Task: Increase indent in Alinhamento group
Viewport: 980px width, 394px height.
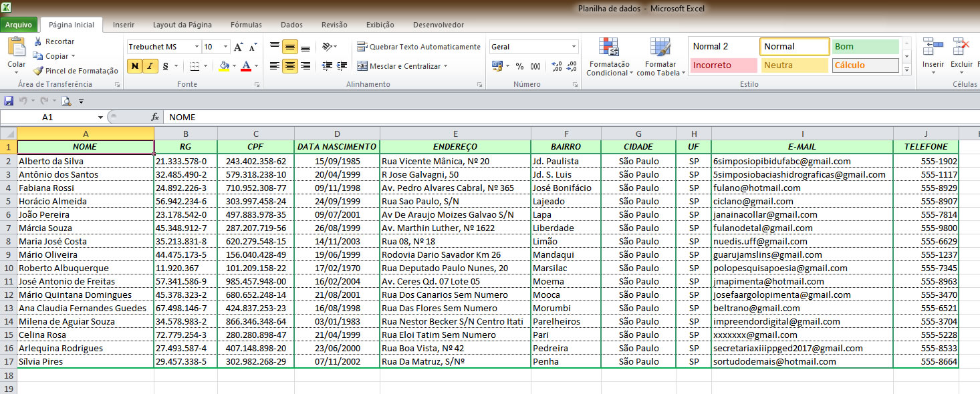Action: click(343, 65)
